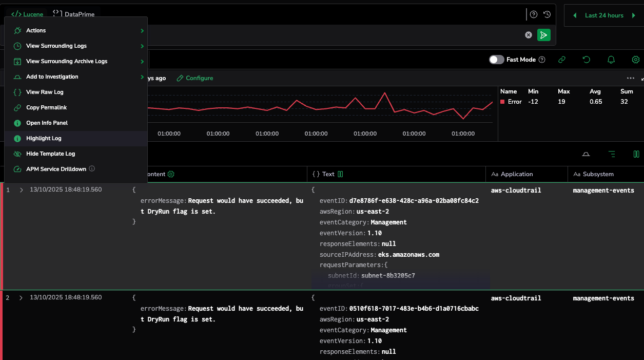This screenshot has height=360, width=644.
Task: Step time range forward with right arrow
Action: tap(634, 15)
